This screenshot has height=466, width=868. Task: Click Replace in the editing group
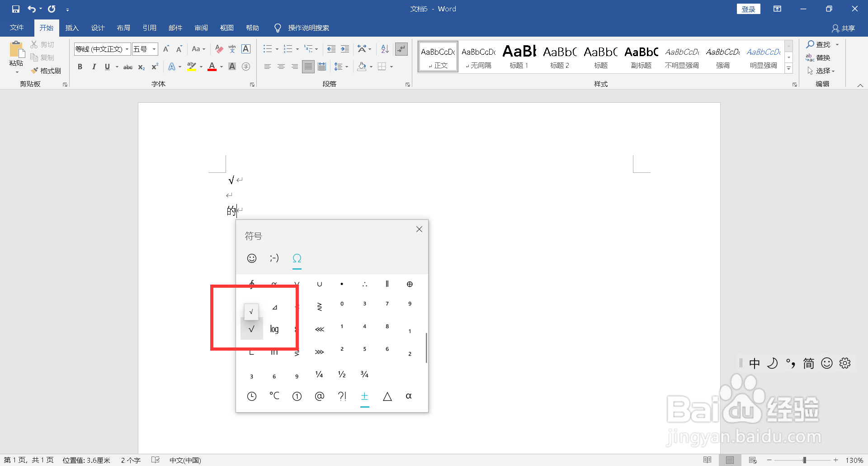pyautogui.click(x=818, y=57)
